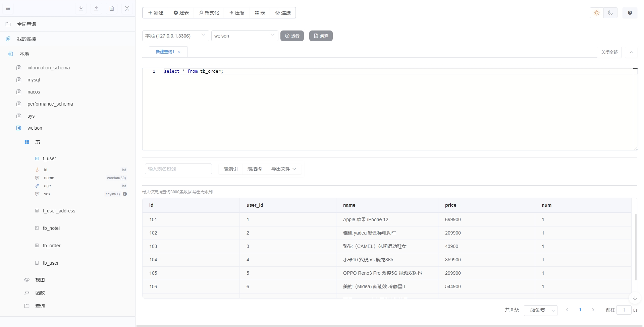Open the t_user_address table
This screenshot has width=644, height=327.
(x=59, y=211)
